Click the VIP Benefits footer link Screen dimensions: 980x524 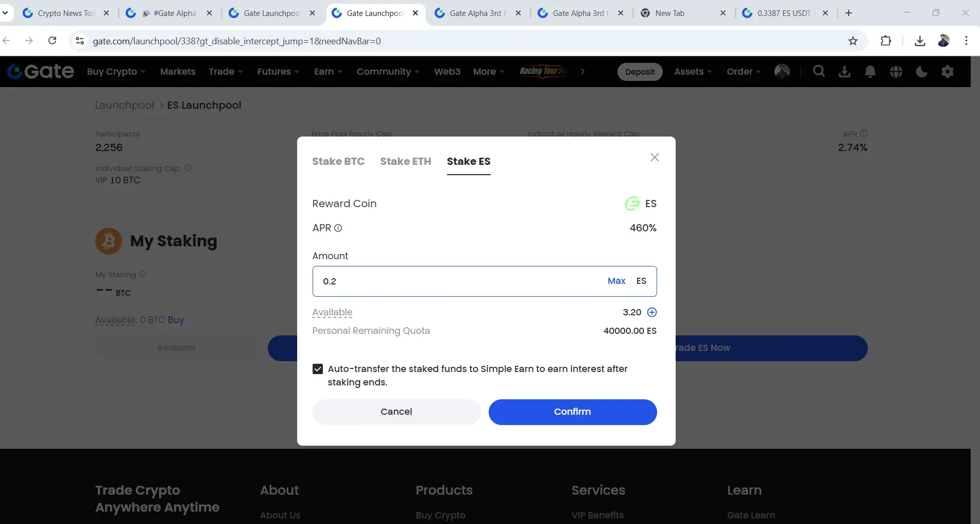[597, 515]
